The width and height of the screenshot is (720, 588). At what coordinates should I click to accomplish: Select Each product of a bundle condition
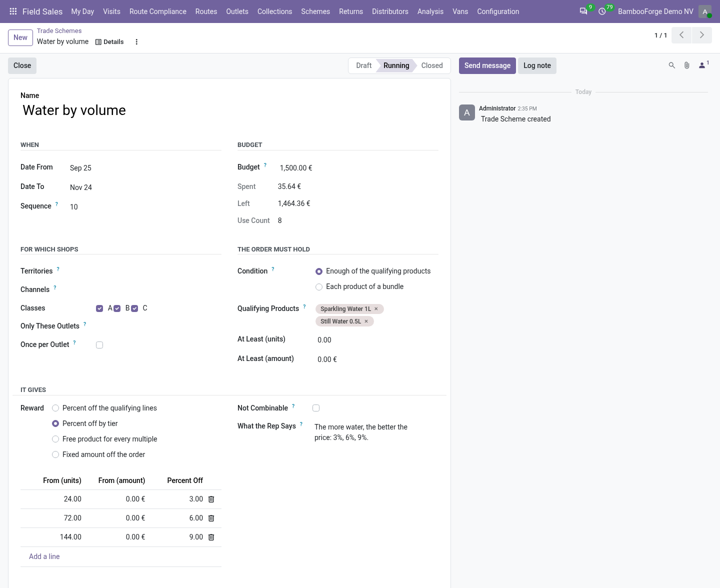tap(319, 287)
